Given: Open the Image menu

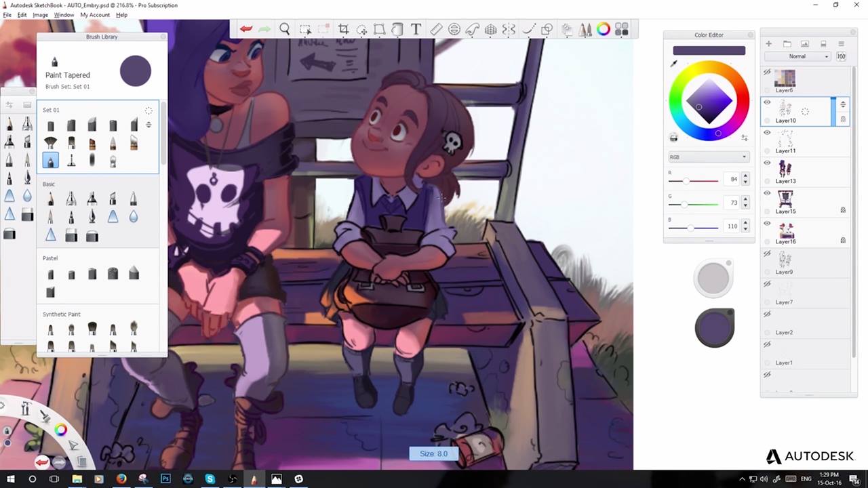Looking at the screenshot, I should (x=41, y=15).
